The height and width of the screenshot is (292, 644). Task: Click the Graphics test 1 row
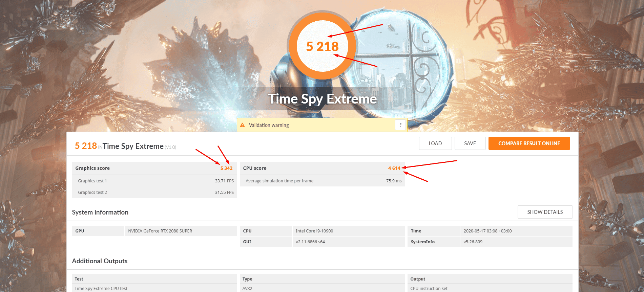click(154, 181)
